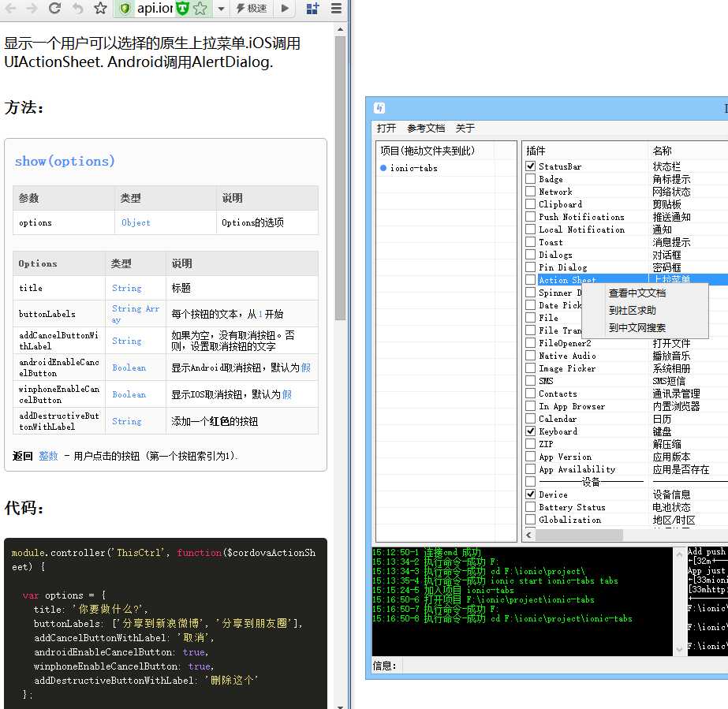The width and height of the screenshot is (728, 709).
Task: Check the Badge plugin checkbox
Action: point(530,178)
